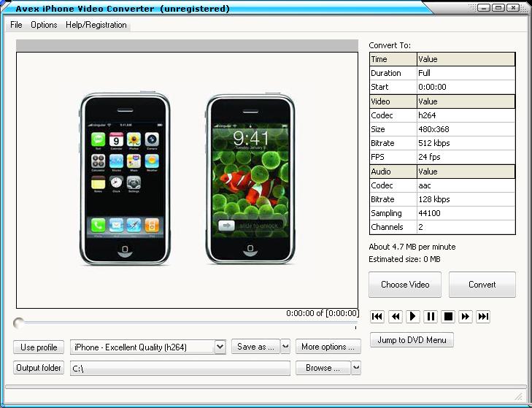Screen dimensions: 532x408
Task: Click the window resize grip in the status bar
Action: pos(518,396)
